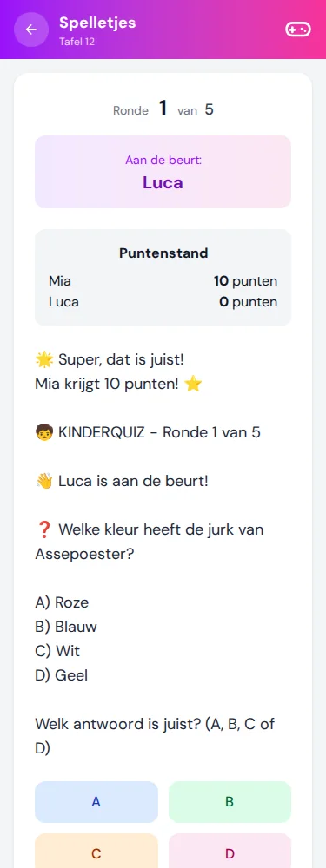Tap the 'Aan de beurt: Luca' card
Viewport: 326px width, 868px height.
pyautogui.click(x=163, y=172)
